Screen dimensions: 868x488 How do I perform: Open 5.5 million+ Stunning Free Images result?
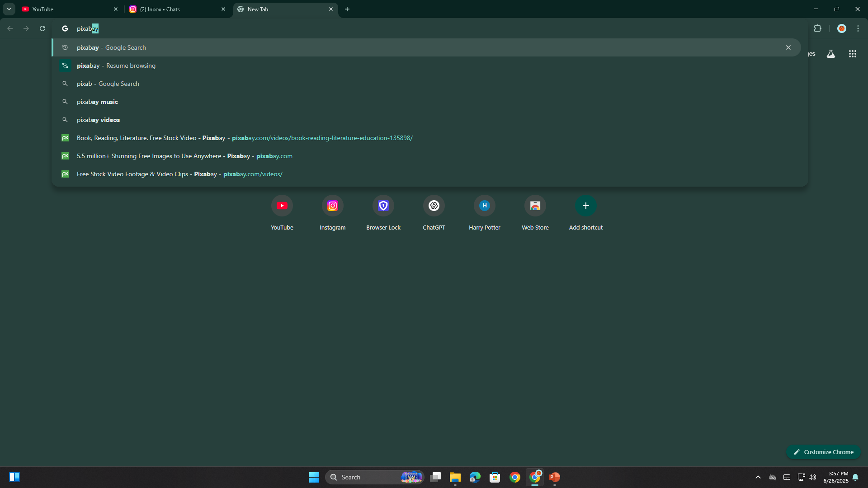pos(426,156)
